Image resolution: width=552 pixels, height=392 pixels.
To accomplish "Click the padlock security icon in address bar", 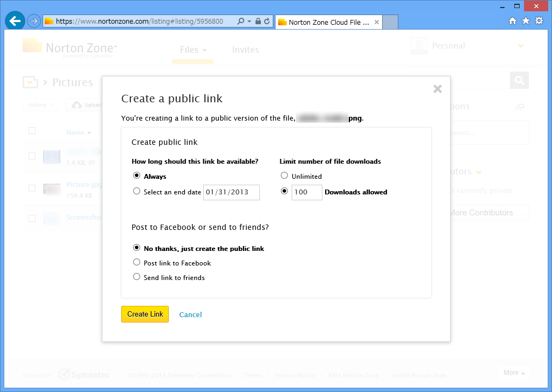I will click(258, 21).
